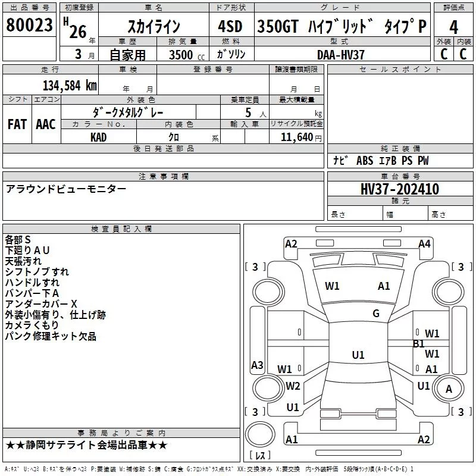The image size is (476, 476).
Task: Click the interior grade C under 内装
Action: coord(463,54)
